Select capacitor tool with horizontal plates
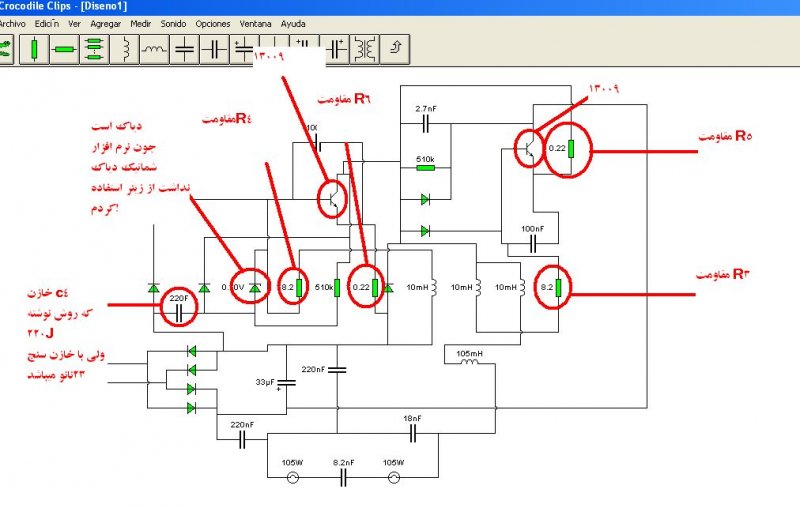The width and height of the screenshot is (800, 508). tap(184, 49)
